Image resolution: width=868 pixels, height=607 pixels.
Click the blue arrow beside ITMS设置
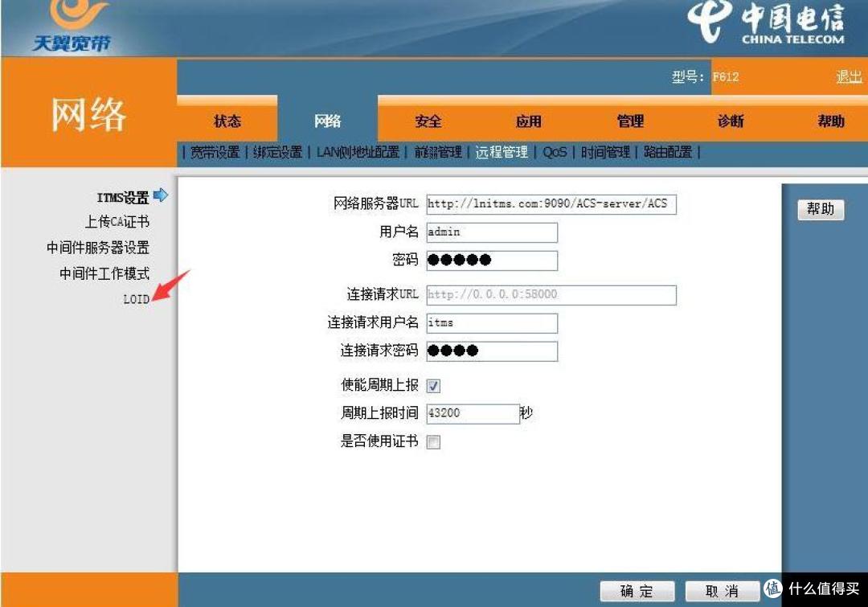(160, 195)
